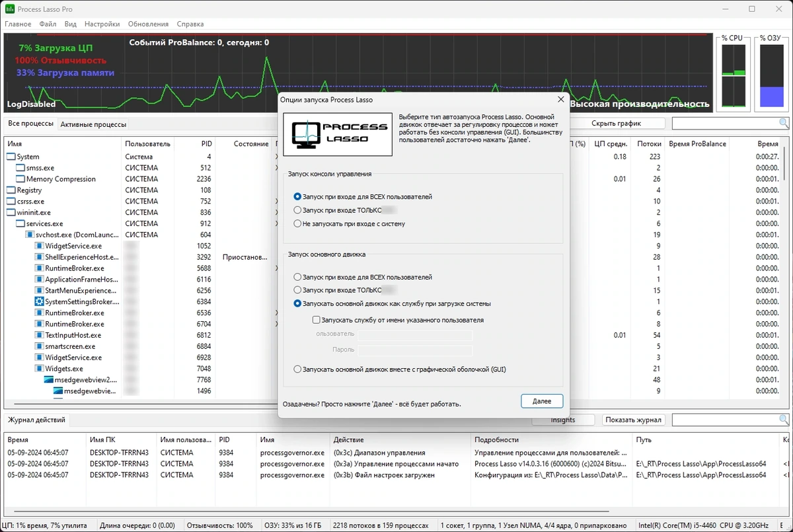This screenshot has width=793, height=532.
Task: Select Запускать основной движок как службу
Action: pyautogui.click(x=392, y=303)
